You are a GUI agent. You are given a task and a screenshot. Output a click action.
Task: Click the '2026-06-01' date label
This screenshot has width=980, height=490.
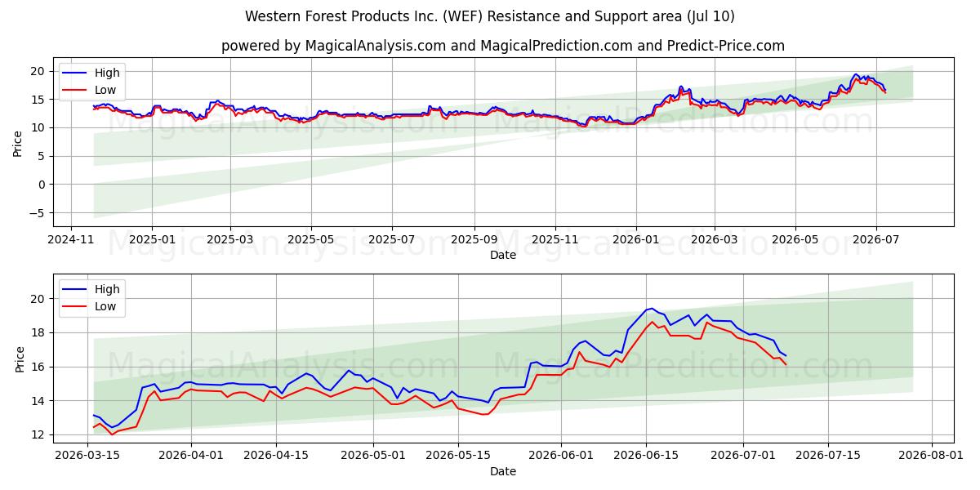click(561, 457)
